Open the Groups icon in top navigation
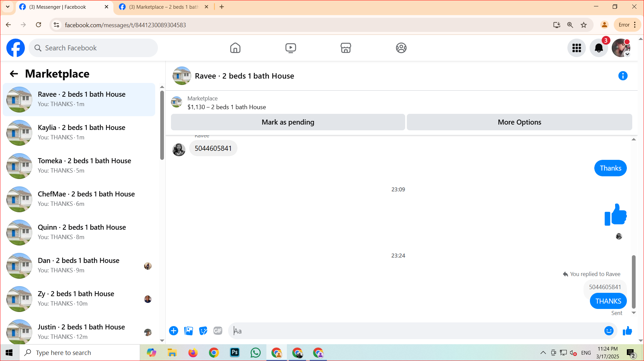The height and width of the screenshot is (361, 644). (401, 48)
